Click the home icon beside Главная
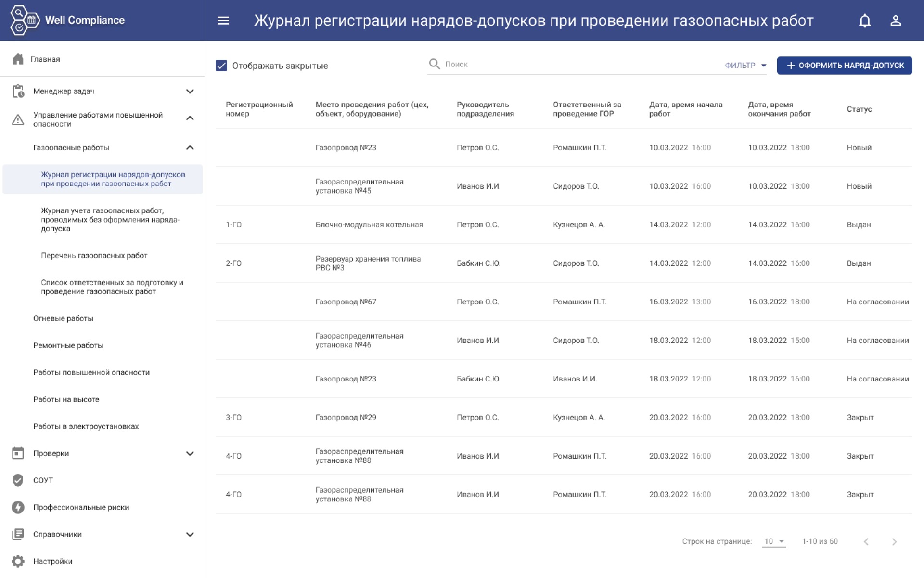The image size is (924, 578). 18,59
